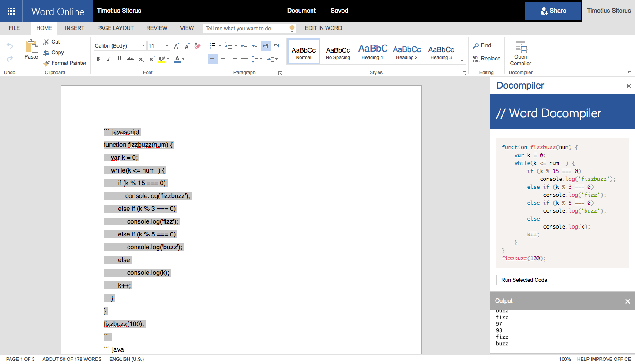Open the Office app launcher grid
Viewport: 635px width, 364px height.
[x=11, y=11]
